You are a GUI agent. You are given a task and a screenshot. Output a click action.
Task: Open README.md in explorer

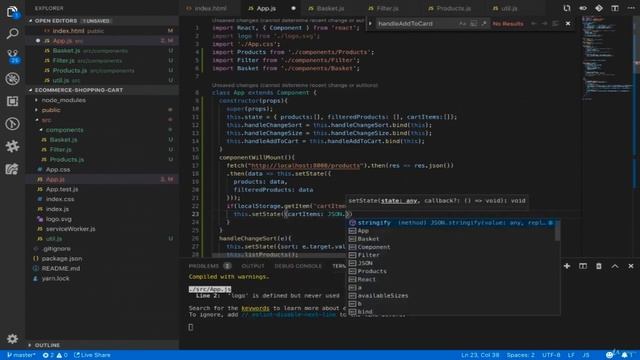60,269
